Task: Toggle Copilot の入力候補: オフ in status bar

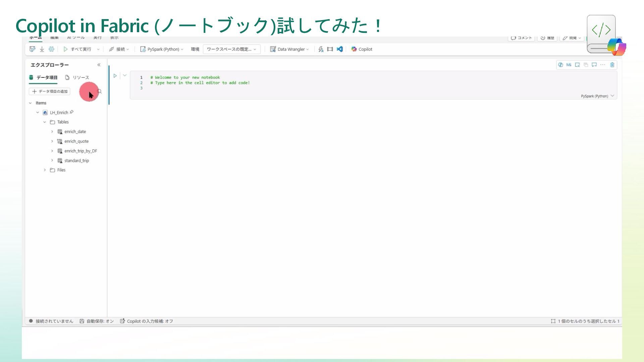Action: pos(147,321)
